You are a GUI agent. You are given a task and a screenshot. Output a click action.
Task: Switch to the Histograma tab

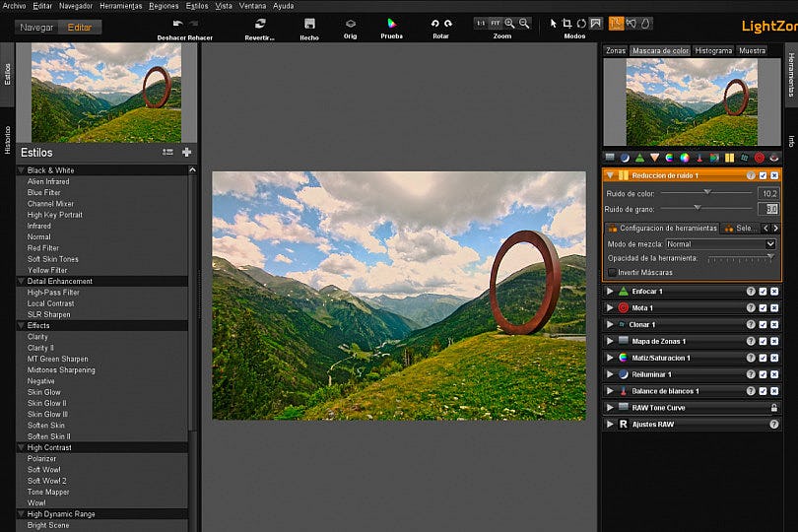pyautogui.click(x=712, y=50)
